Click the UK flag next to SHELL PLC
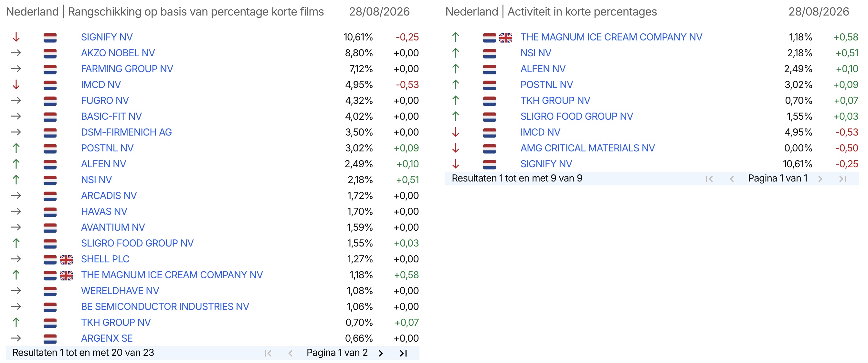The width and height of the screenshot is (868, 363). tap(66, 259)
